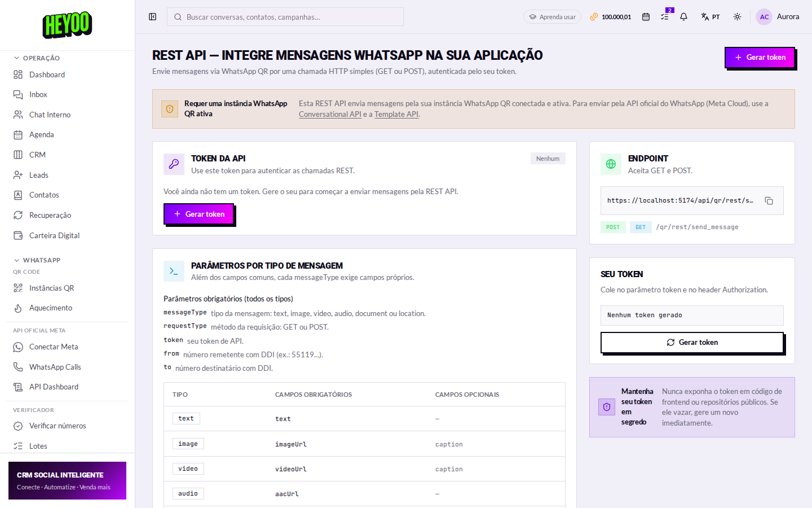The width and height of the screenshot is (812, 508).
Task: Click the WhatsApp Calls phone icon
Action: (x=18, y=367)
